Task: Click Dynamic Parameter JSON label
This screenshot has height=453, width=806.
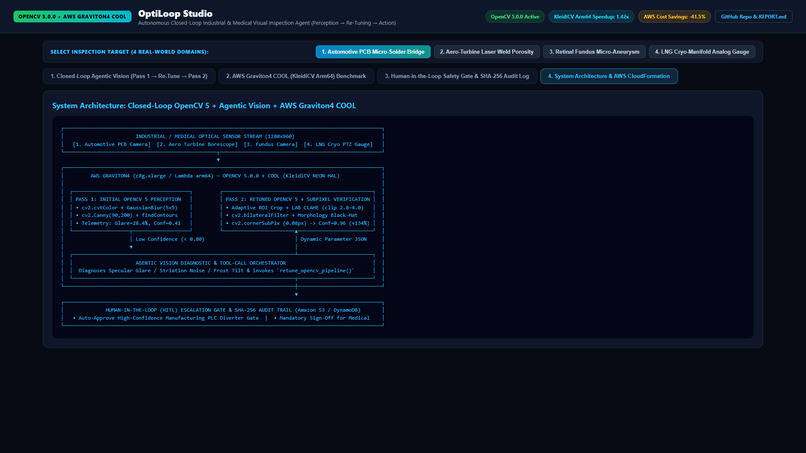Action: [334, 239]
